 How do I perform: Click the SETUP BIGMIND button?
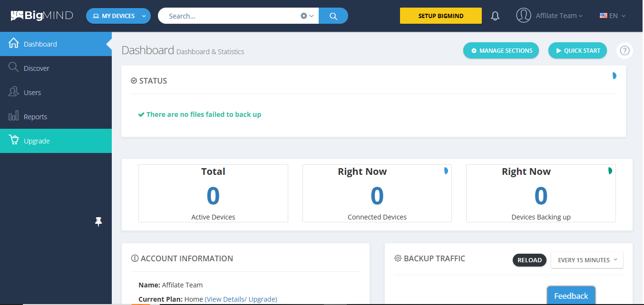click(441, 16)
